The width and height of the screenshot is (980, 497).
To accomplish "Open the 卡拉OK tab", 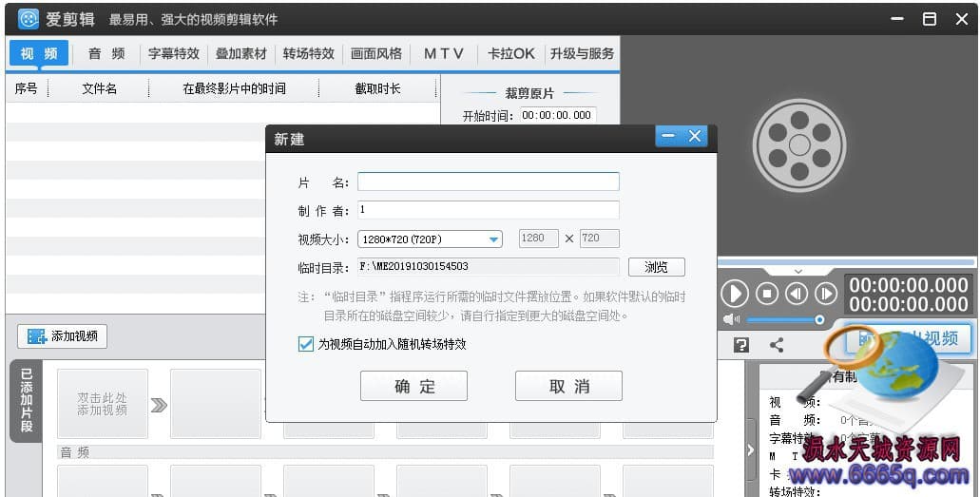I will point(511,54).
